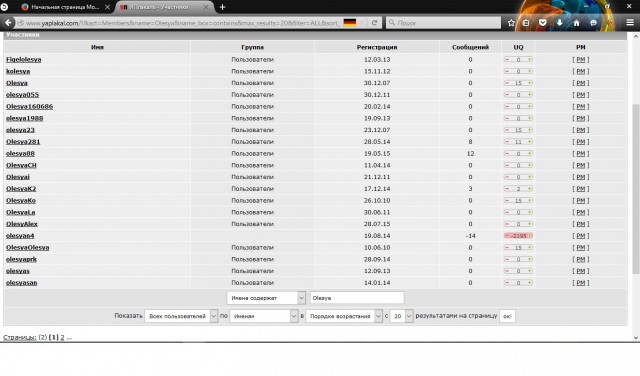Click the German flag icon in the address bar

coord(350,23)
